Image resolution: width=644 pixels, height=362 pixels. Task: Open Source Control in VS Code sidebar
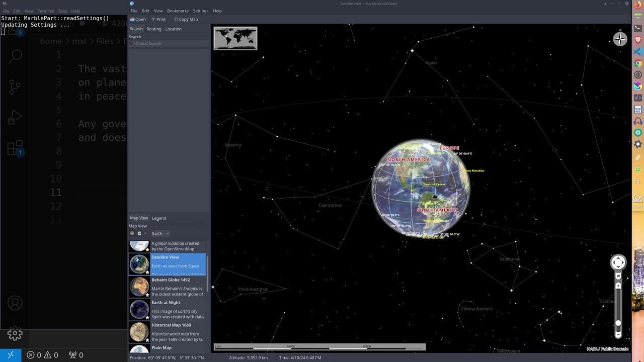pyautogui.click(x=15, y=87)
